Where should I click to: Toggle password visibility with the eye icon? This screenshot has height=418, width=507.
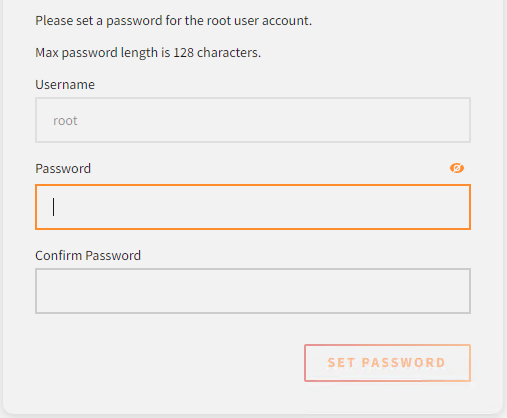coord(457,168)
